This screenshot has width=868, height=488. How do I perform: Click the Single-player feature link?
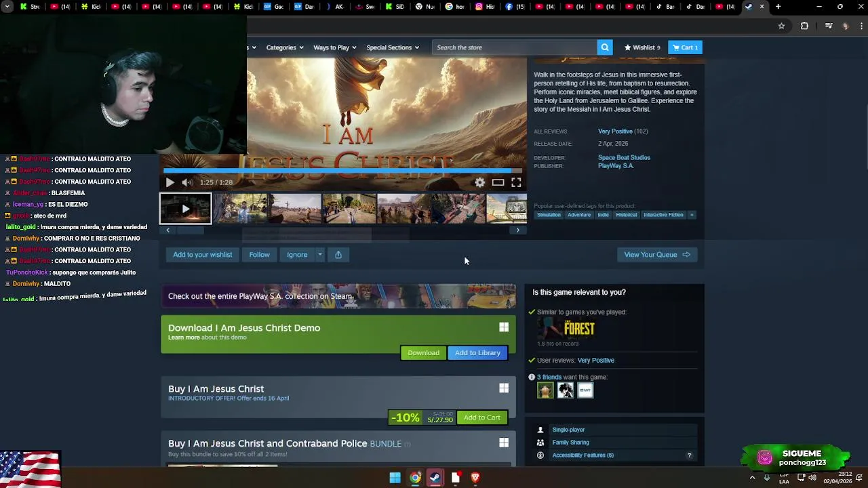[x=568, y=430]
